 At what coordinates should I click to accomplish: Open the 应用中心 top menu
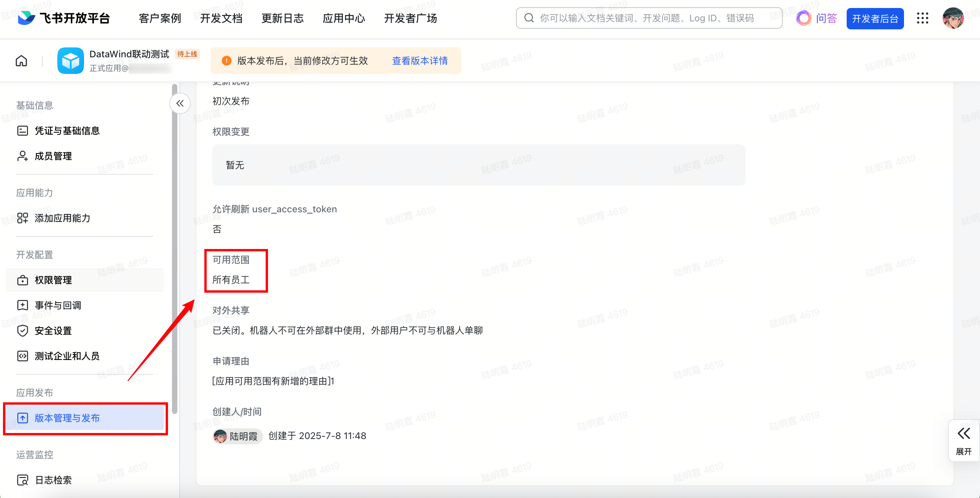point(344,18)
